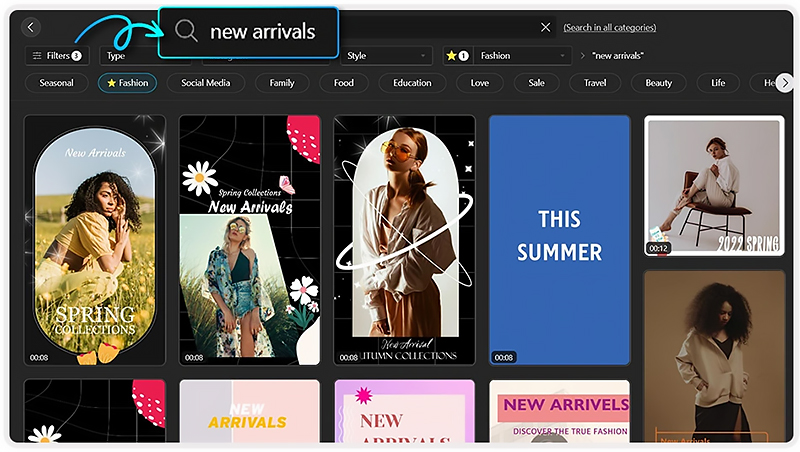Open the yellow NEW ARRIVALS pink template

coord(249,411)
